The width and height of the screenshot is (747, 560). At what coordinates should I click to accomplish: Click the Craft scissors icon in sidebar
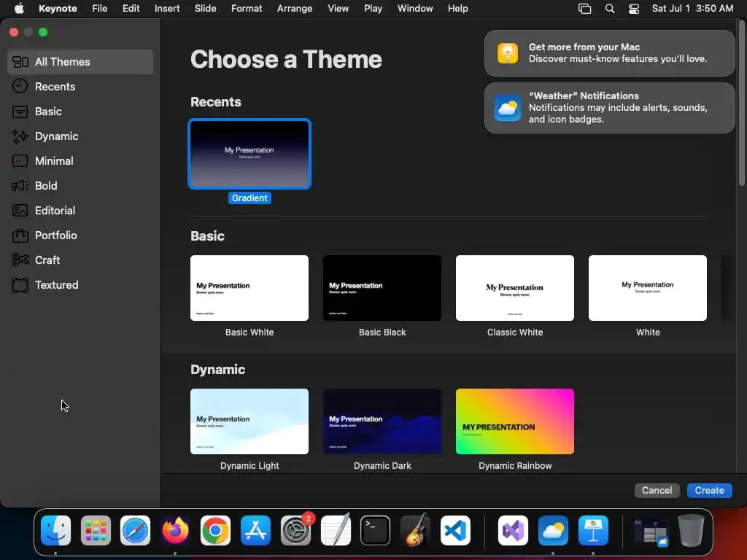click(x=20, y=260)
